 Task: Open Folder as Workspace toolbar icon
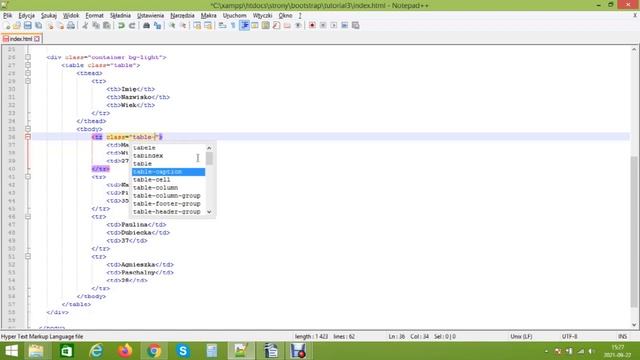coord(287,25)
